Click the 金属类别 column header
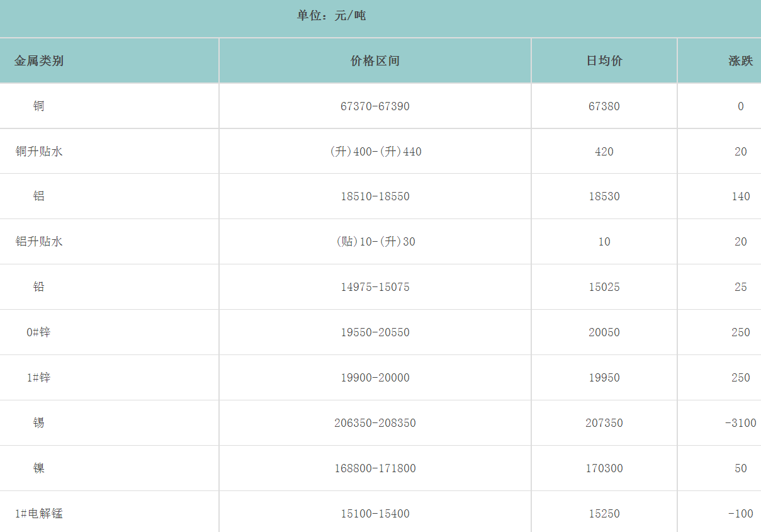The height and width of the screenshot is (532, 761). click(39, 61)
